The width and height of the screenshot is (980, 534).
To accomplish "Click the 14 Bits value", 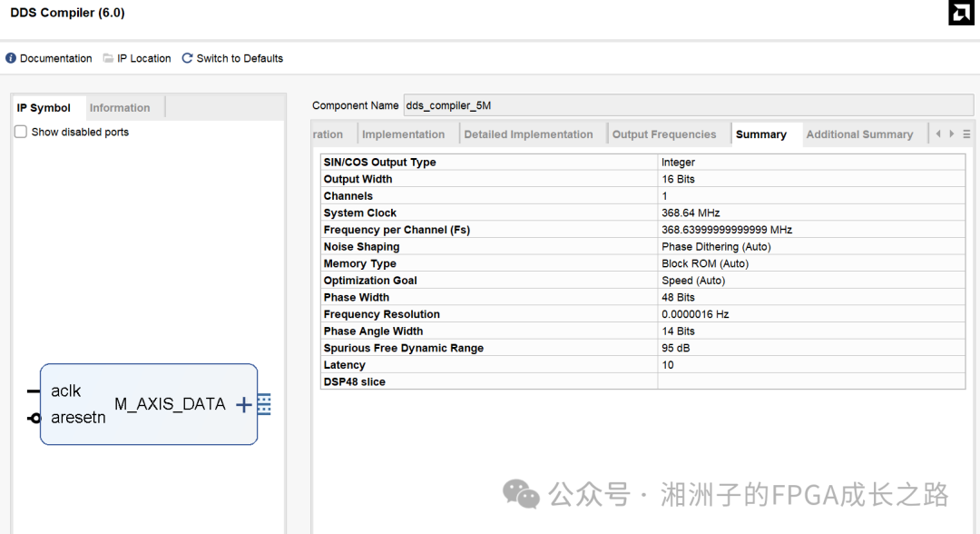I will click(x=678, y=331).
